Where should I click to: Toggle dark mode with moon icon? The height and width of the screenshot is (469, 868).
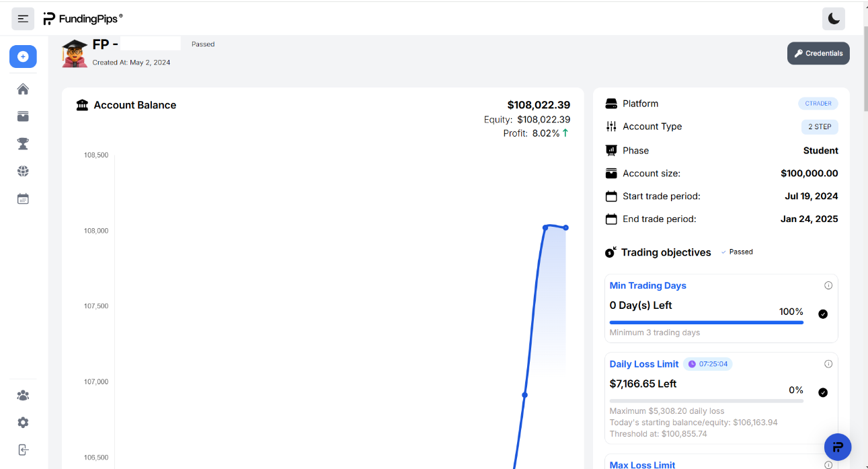pos(834,19)
